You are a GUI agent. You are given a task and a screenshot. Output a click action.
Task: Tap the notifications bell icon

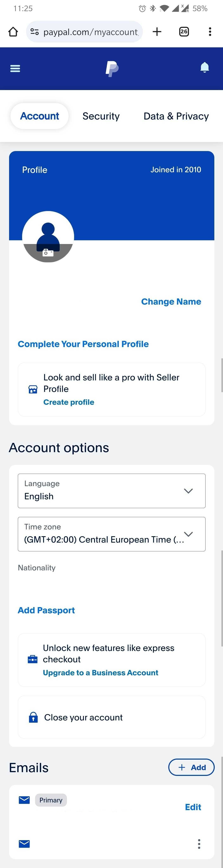(x=204, y=68)
